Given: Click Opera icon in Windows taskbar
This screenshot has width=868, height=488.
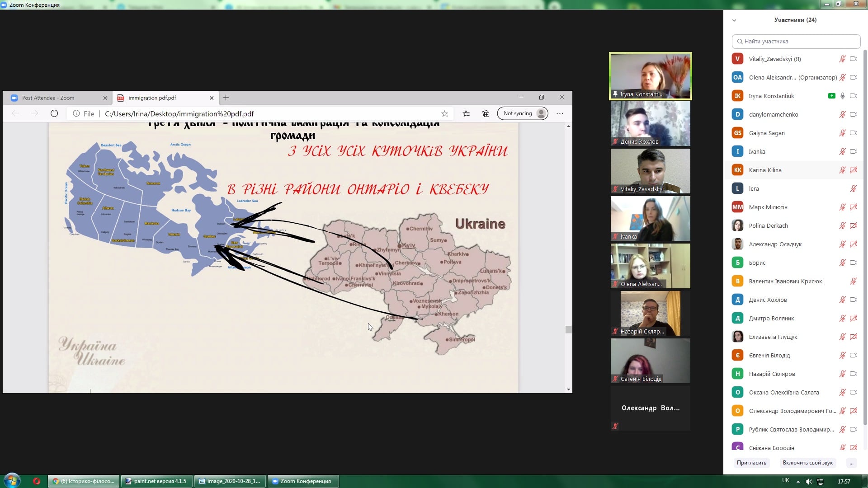Looking at the screenshot, I should (37, 481).
